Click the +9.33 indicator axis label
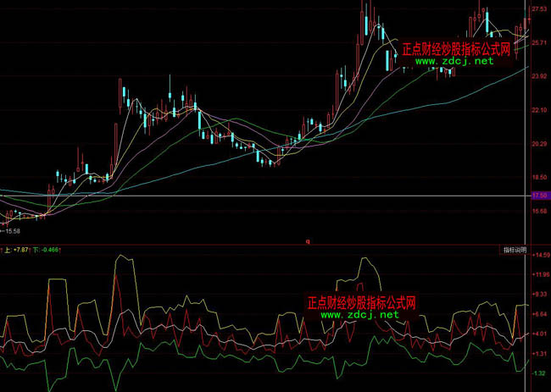The image size is (551, 392). click(x=539, y=295)
